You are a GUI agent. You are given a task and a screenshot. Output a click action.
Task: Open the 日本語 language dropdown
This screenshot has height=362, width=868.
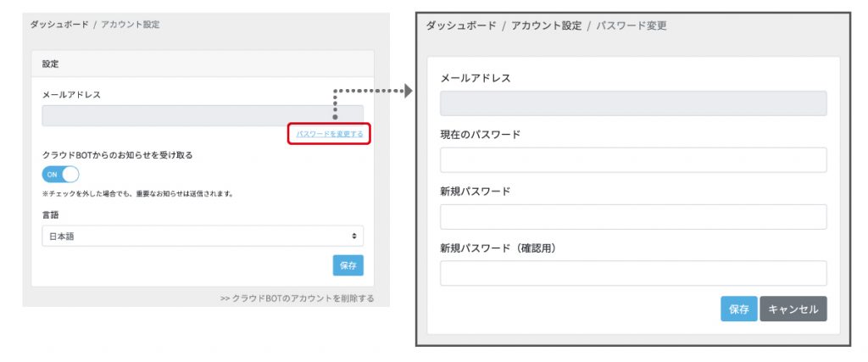[x=203, y=237]
